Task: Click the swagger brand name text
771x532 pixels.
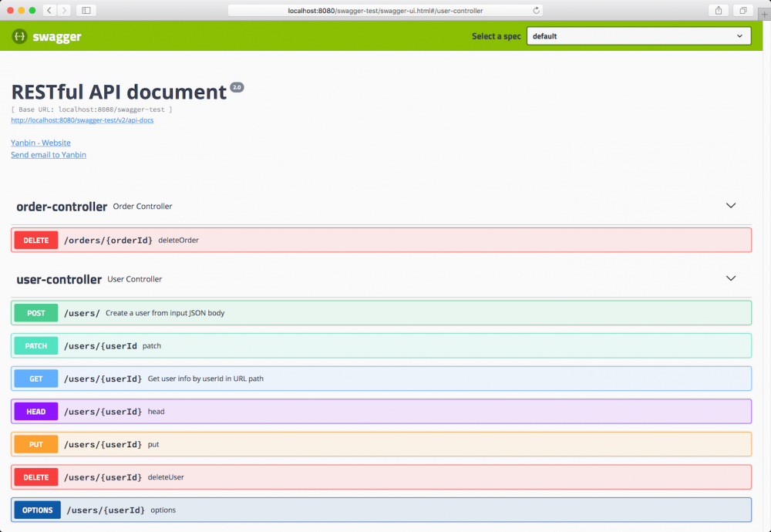Action: pyautogui.click(x=57, y=37)
